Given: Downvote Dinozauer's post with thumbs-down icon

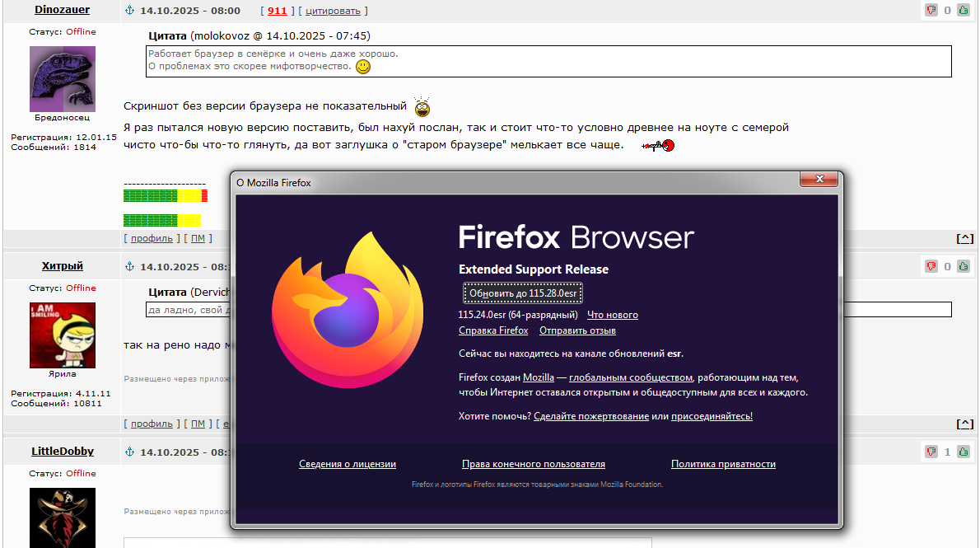Looking at the screenshot, I should (931, 10).
